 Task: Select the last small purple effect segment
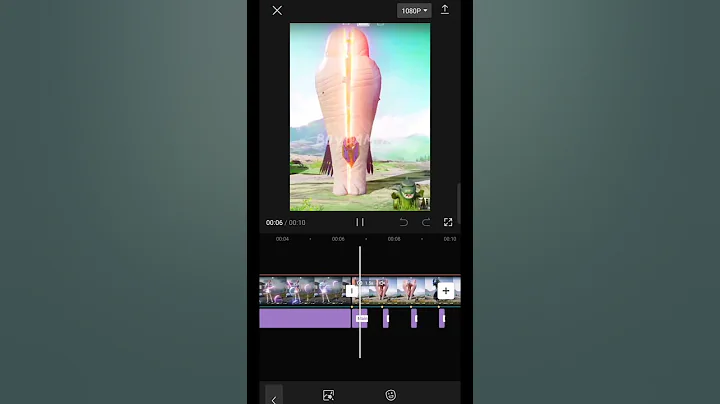442,318
